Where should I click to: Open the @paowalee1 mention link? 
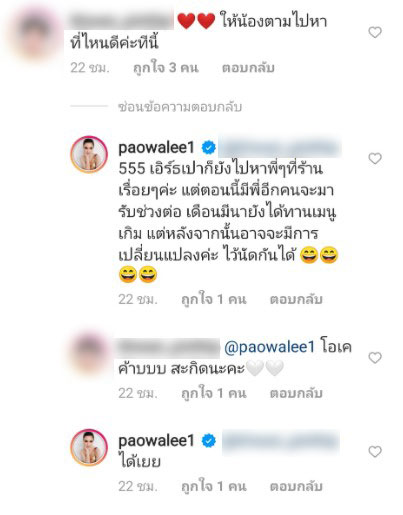(x=269, y=347)
